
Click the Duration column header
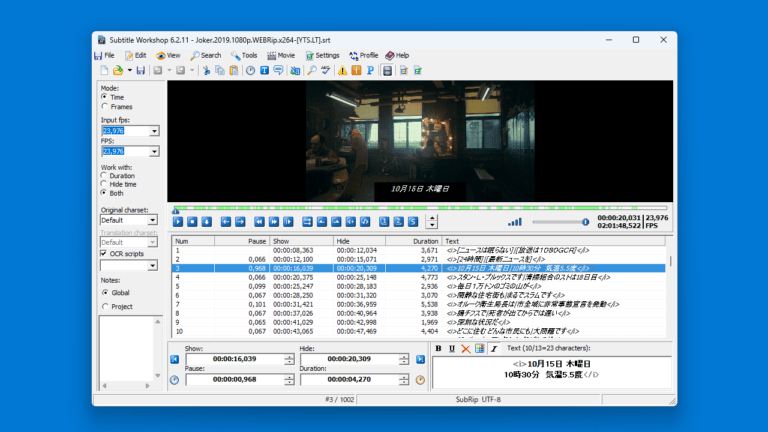point(414,241)
